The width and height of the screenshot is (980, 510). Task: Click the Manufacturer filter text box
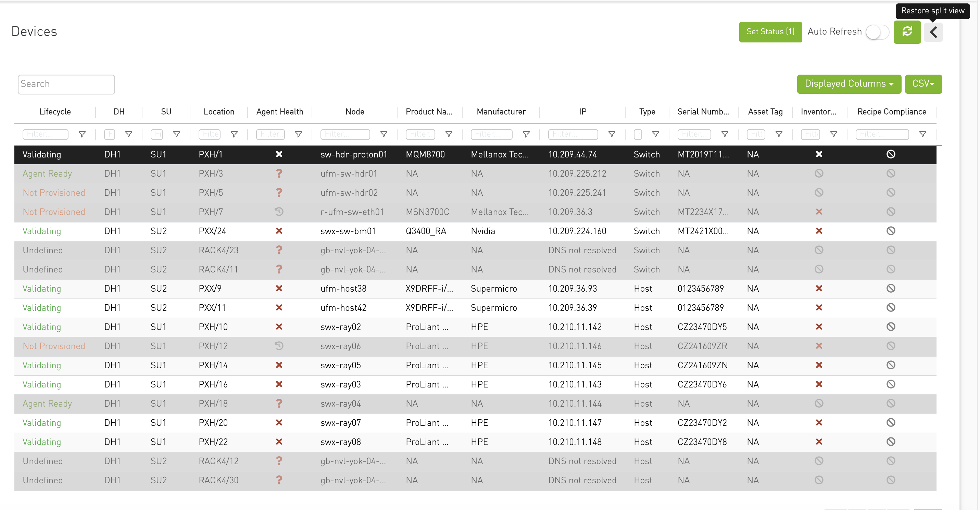(491, 134)
